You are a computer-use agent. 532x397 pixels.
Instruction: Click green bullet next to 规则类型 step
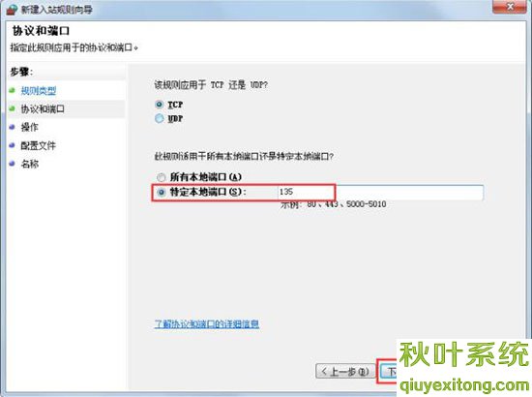click(x=13, y=90)
